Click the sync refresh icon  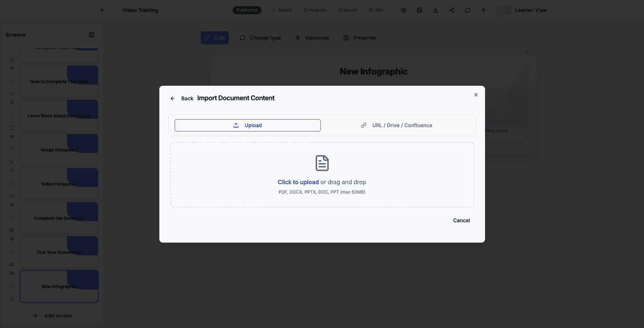coord(467,10)
